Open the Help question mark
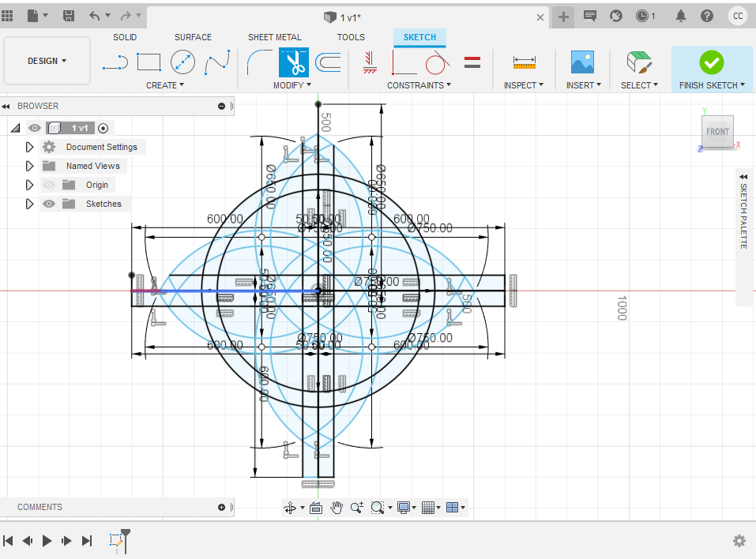Screen dimensions: 756x559 coord(707,17)
